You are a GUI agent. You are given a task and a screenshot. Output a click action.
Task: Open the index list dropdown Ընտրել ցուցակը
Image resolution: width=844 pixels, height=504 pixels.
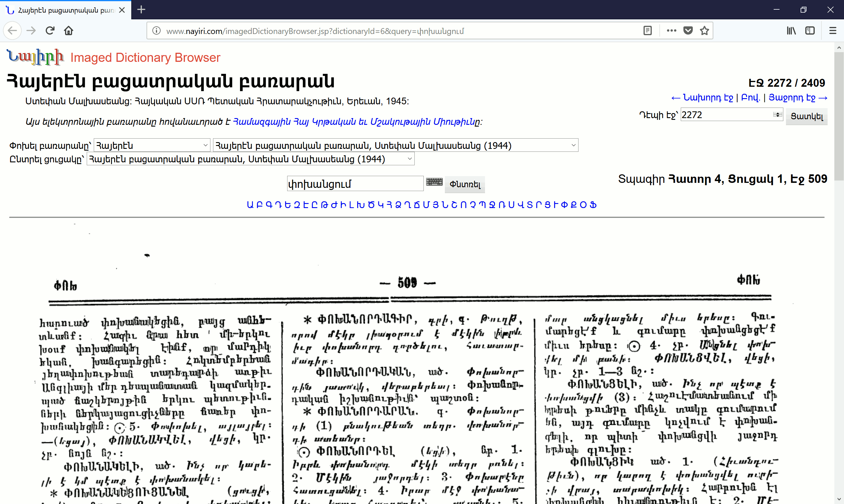pos(250,159)
